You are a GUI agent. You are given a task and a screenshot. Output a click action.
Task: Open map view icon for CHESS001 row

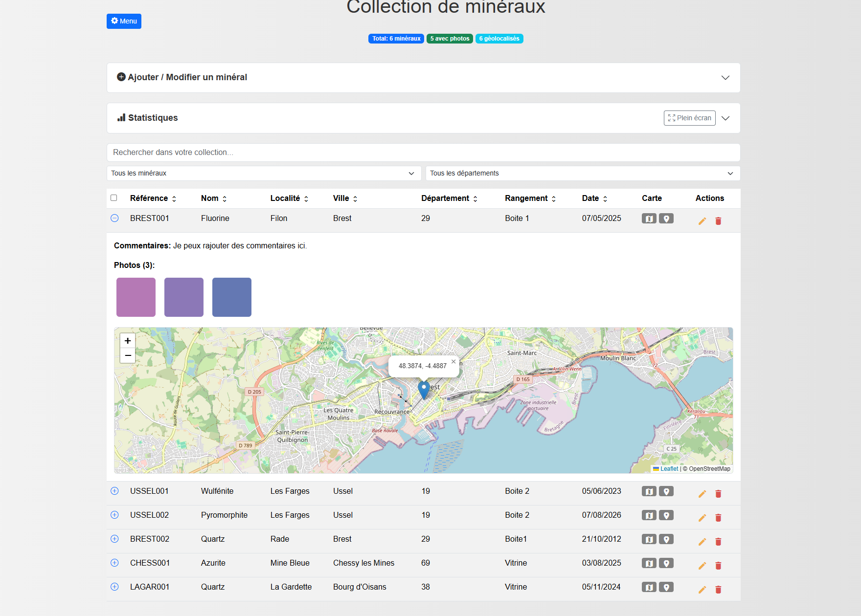pos(649,563)
